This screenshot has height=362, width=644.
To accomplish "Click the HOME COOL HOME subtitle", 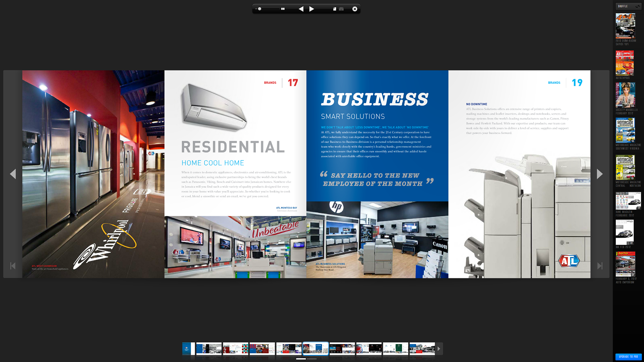I will coord(213,163).
